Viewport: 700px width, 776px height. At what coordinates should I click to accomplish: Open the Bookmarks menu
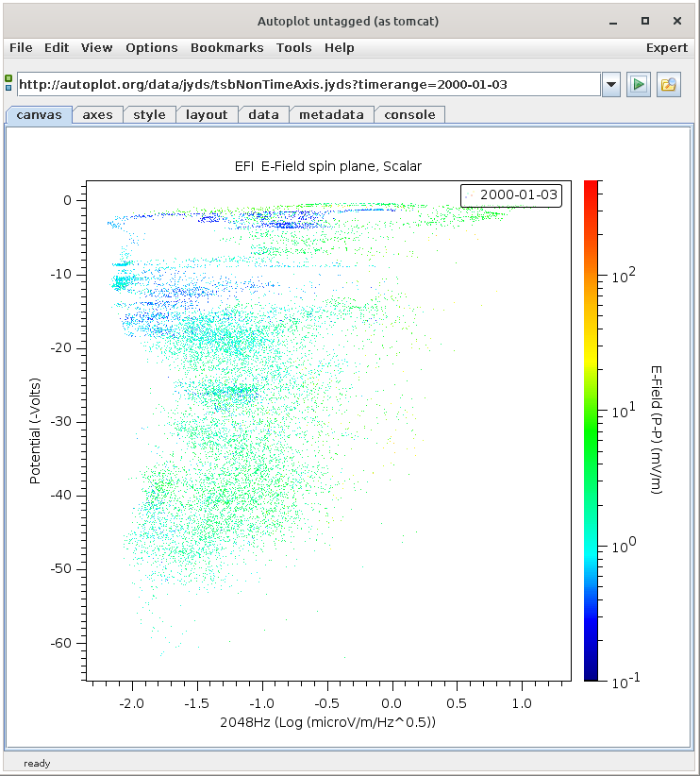coord(226,47)
